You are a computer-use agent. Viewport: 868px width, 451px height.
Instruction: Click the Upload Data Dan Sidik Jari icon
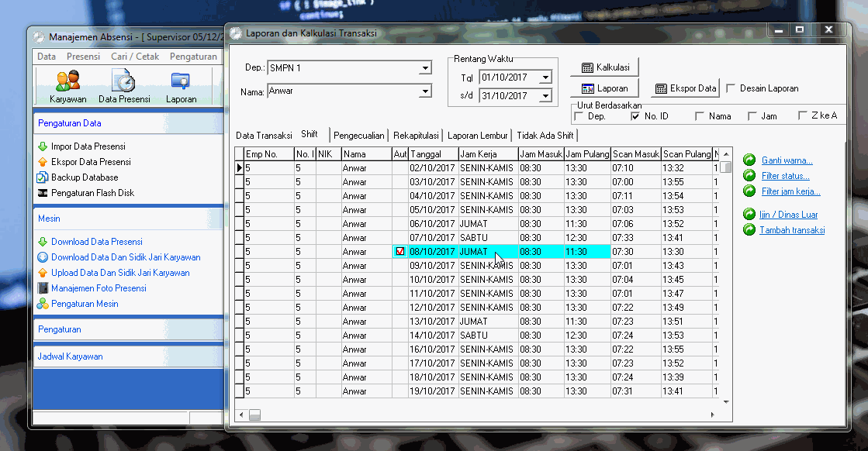point(43,273)
